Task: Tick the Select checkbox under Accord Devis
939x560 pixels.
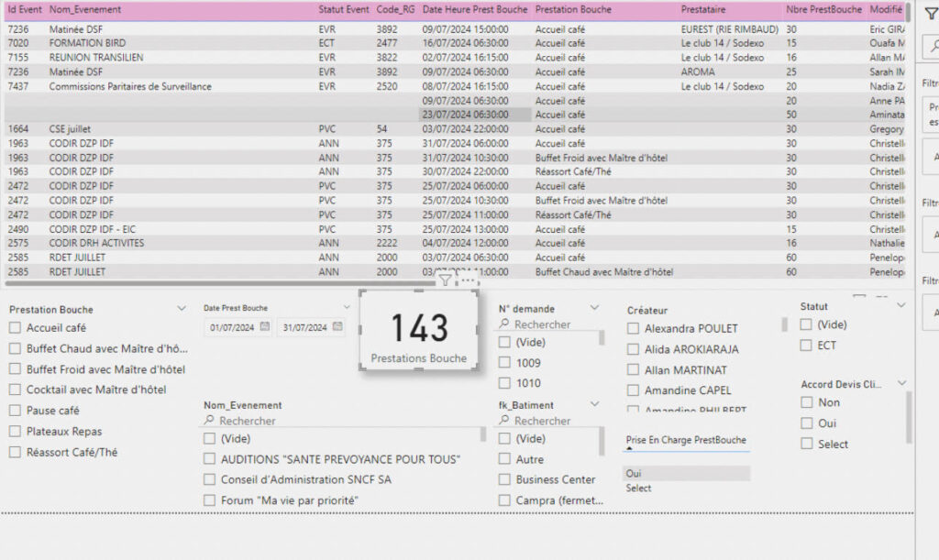Action: click(x=807, y=444)
